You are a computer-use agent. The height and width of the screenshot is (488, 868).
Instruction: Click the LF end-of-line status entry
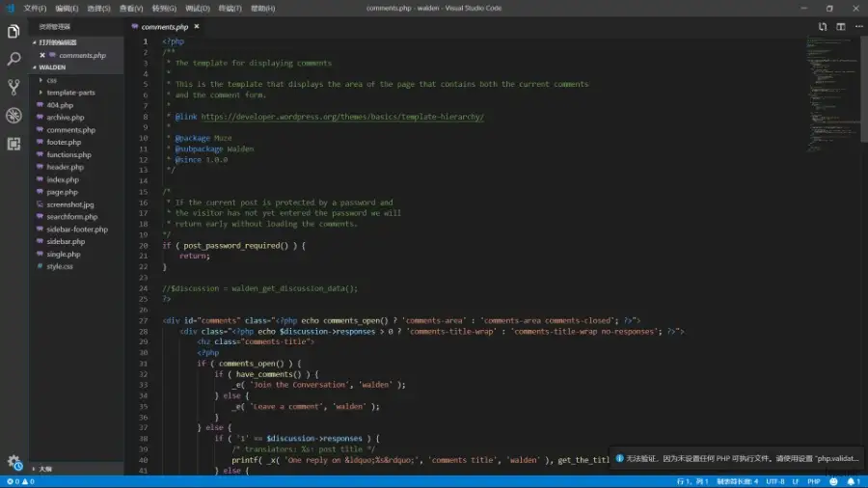point(796,482)
